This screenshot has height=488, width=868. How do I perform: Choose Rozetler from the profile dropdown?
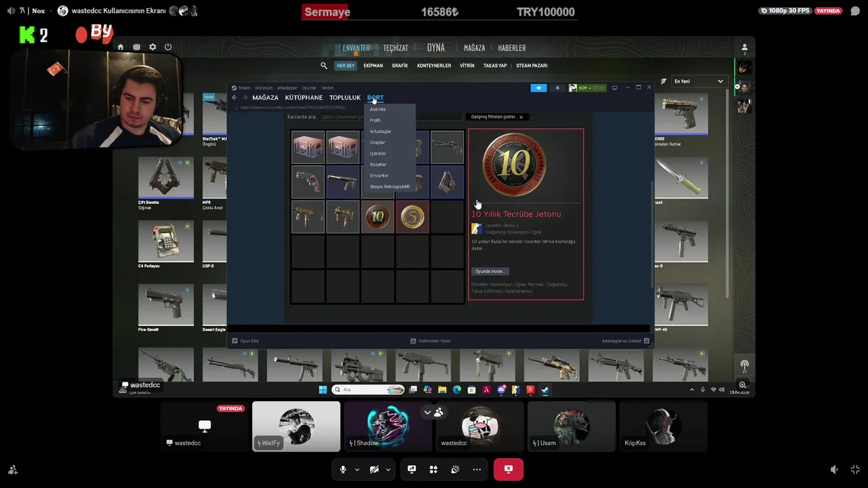(x=378, y=165)
